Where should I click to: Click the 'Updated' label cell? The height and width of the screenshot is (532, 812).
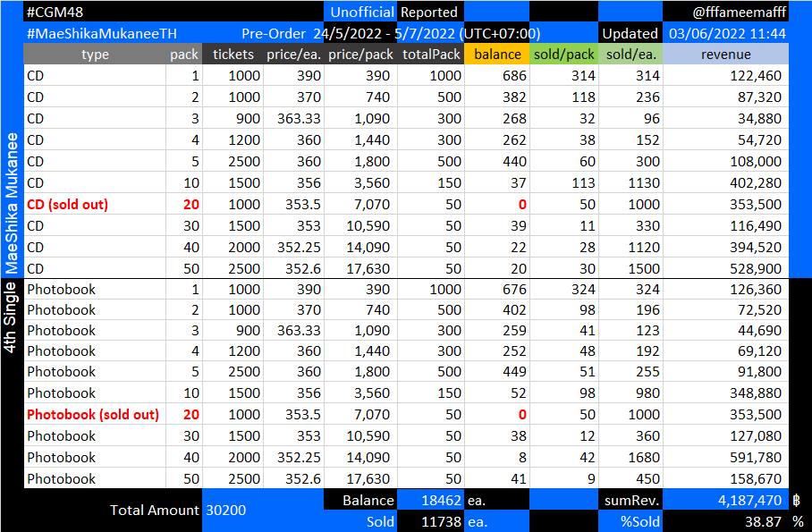pos(630,33)
